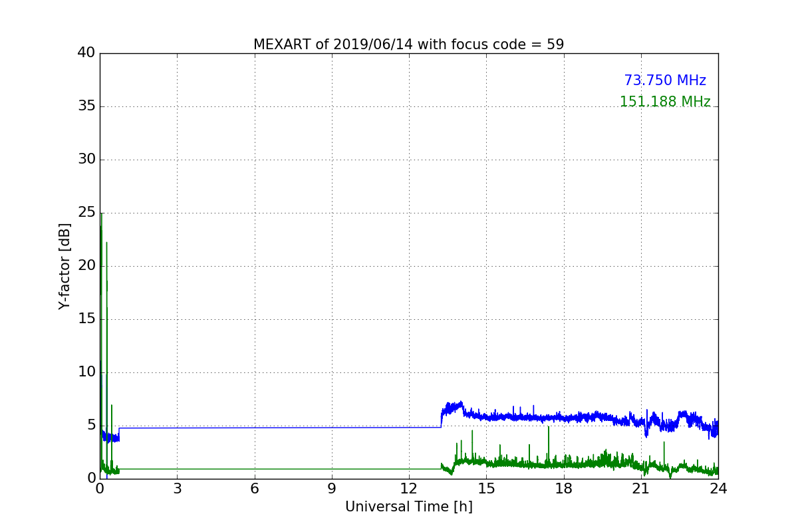Click the x-axis tick label 24
Image resolution: width=798 pixels, height=532 pixels.
[x=718, y=489]
